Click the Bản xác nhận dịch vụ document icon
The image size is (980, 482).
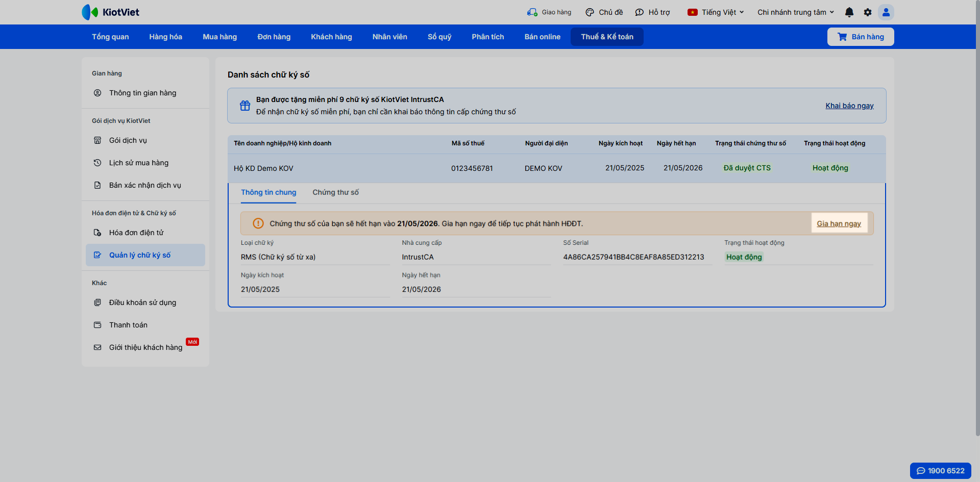pos(97,185)
